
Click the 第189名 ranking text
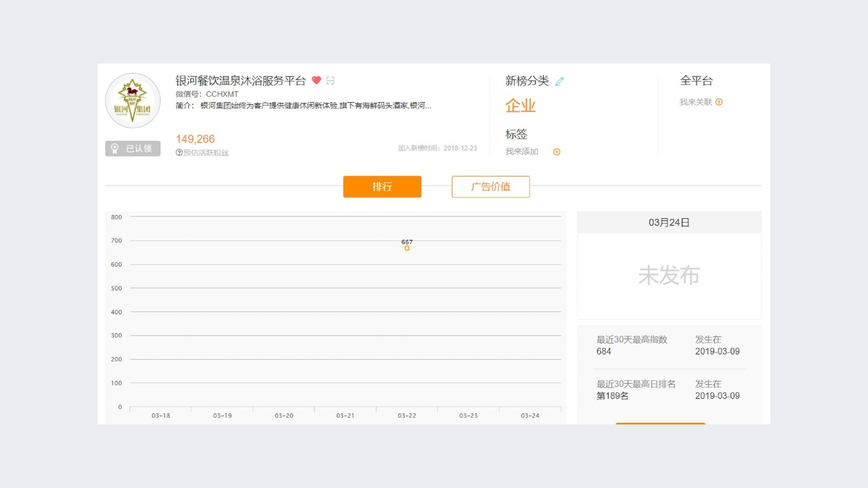(x=612, y=396)
